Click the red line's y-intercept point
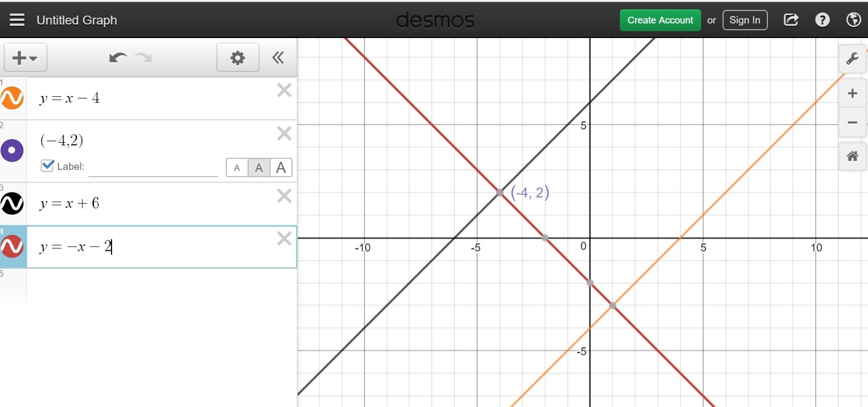Viewport: 868px width, 407px height. (590, 283)
